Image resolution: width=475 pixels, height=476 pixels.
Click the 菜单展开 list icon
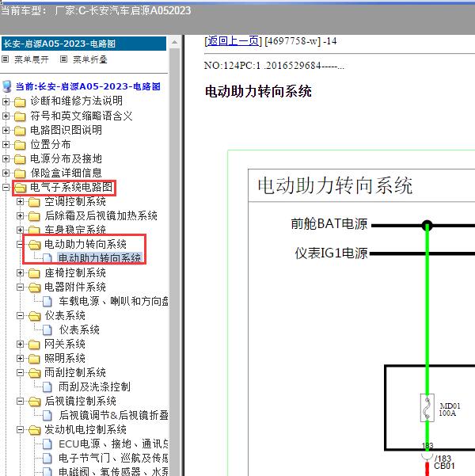pos(6,59)
